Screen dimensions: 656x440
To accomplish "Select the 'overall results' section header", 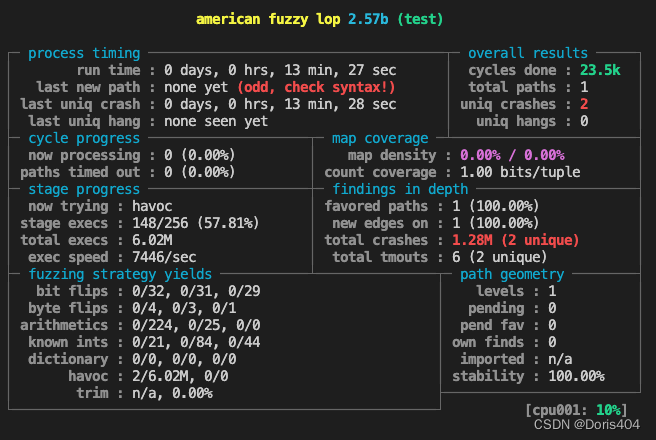I will tap(528, 53).
